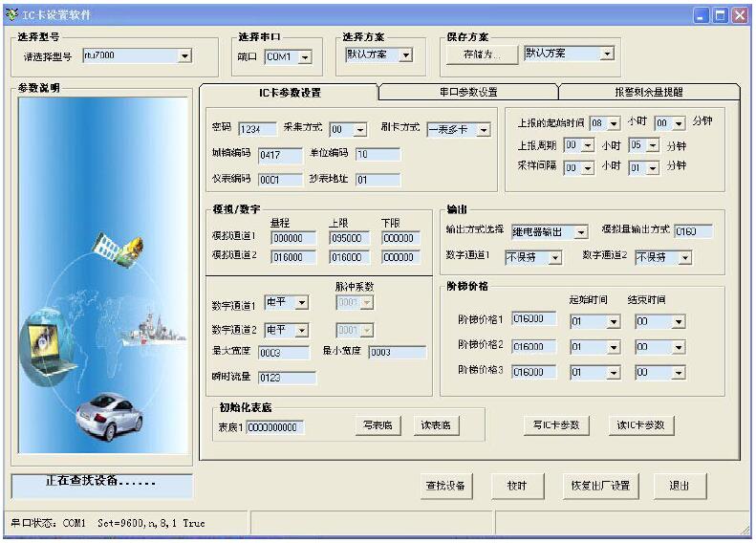Click the 模拟量输出方式 input field

point(693,231)
